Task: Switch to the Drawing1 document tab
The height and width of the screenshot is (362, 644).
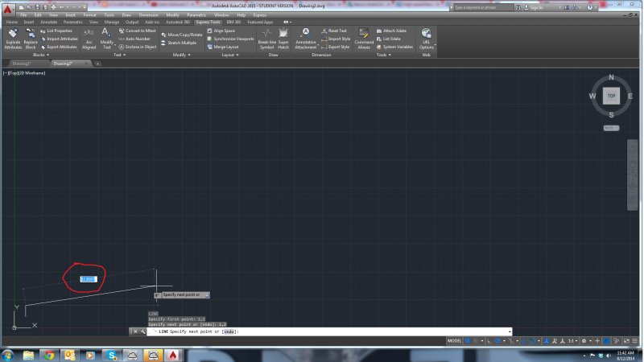Action: coord(21,63)
